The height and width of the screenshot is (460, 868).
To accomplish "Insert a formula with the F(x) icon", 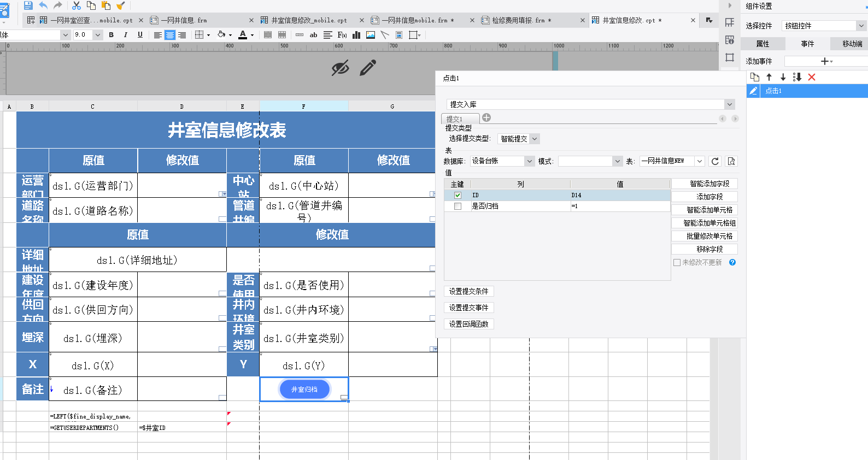I will (342, 35).
